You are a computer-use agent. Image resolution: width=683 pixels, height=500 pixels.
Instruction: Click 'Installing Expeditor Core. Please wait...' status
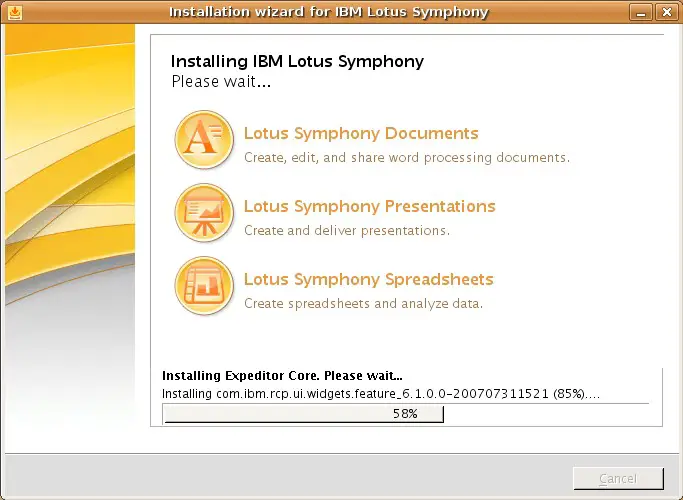282,375
